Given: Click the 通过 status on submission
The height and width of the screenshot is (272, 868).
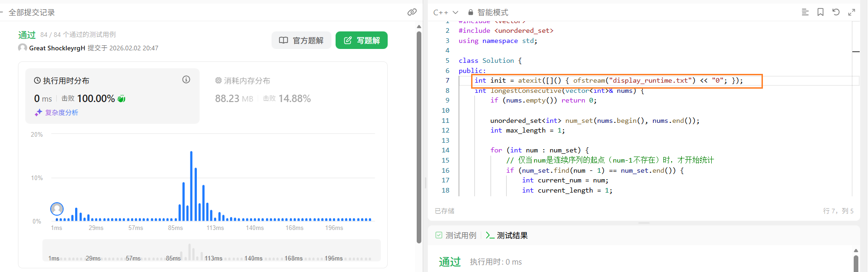Looking at the screenshot, I should (x=27, y=35).
